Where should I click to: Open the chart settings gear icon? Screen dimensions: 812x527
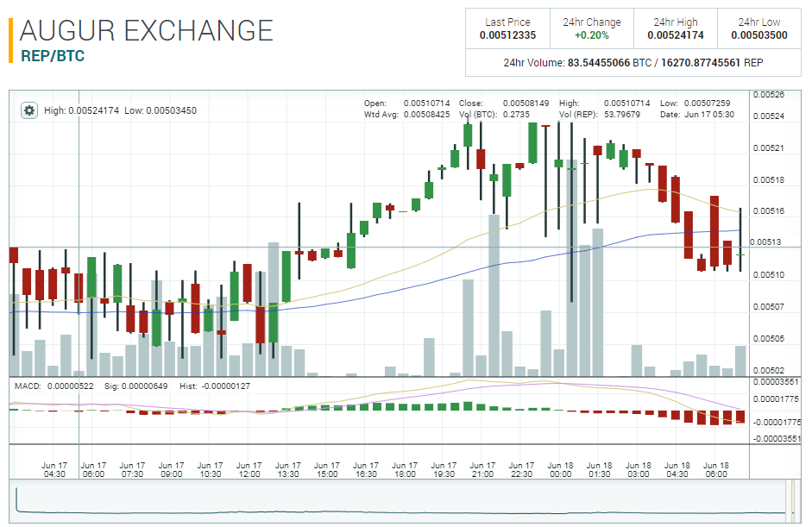pos(29,110)
